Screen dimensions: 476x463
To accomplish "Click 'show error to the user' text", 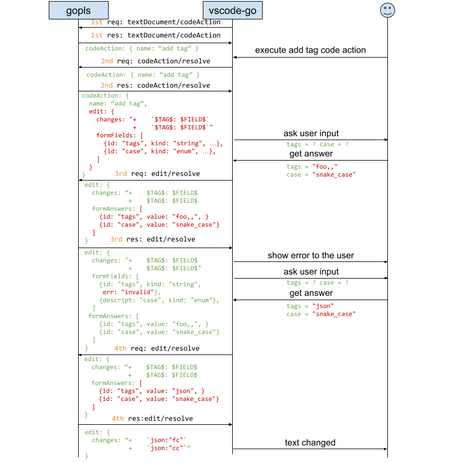I will click(x=310, y=255).
